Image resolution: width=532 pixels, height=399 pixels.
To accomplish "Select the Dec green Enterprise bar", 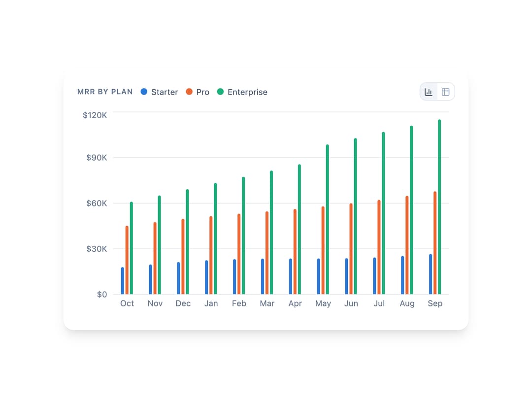I will coord(187,242).
